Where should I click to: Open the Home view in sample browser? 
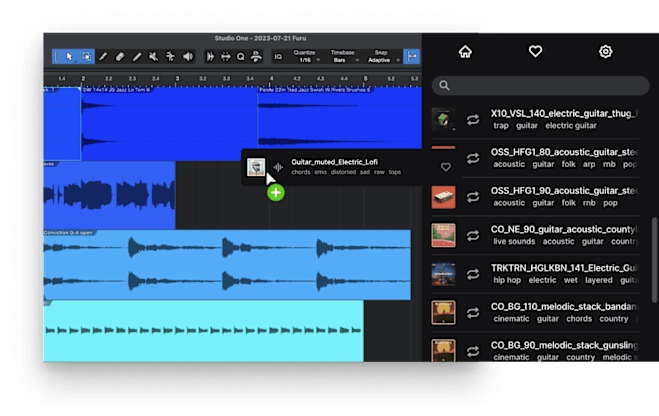point(464,51)
